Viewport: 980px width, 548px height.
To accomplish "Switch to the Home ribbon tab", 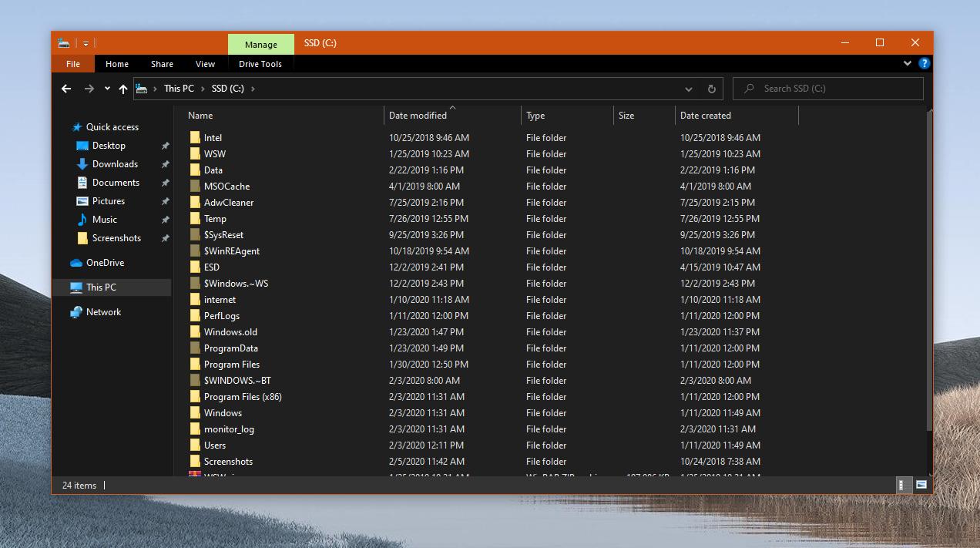I will (x=117, y=64).
